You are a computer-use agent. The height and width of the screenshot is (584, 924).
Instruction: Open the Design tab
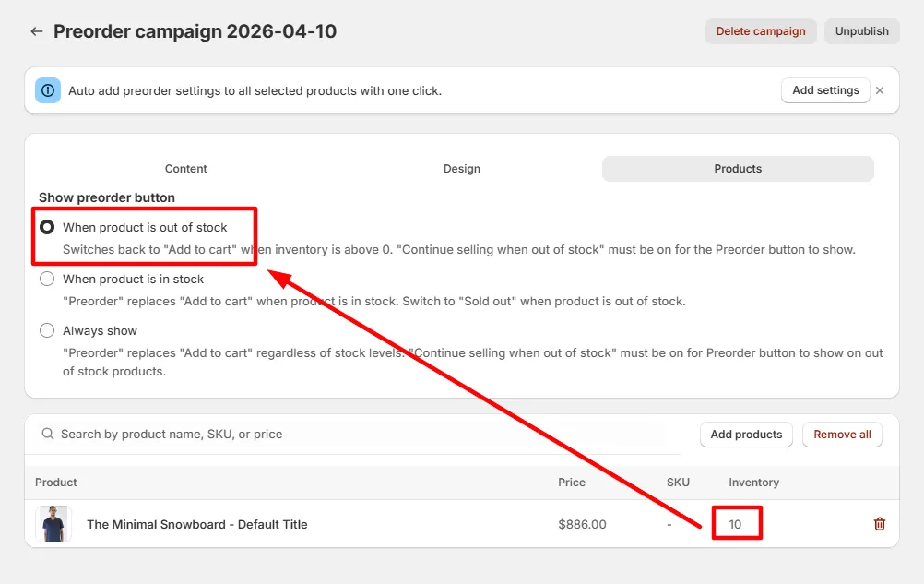click(x=462, y=169)
